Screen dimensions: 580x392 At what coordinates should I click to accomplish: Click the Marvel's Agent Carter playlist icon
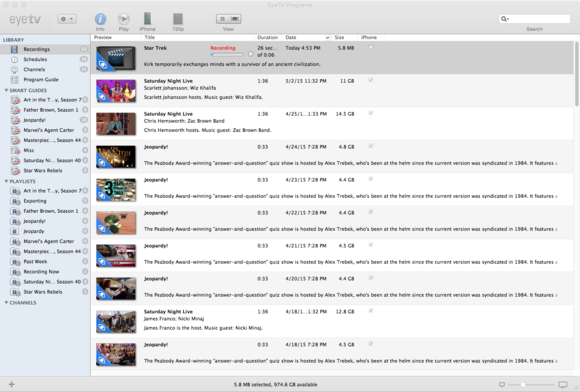click(x=15, y=241)
